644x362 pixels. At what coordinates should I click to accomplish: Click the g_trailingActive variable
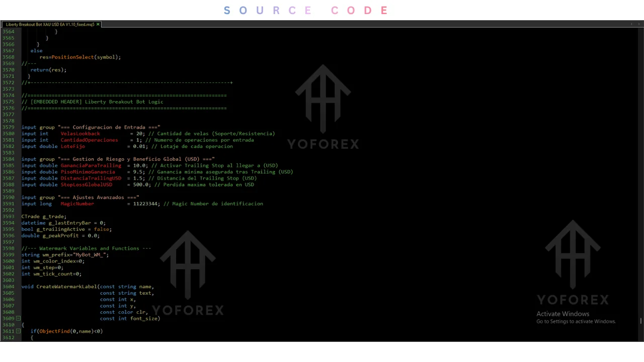[61, 229]
